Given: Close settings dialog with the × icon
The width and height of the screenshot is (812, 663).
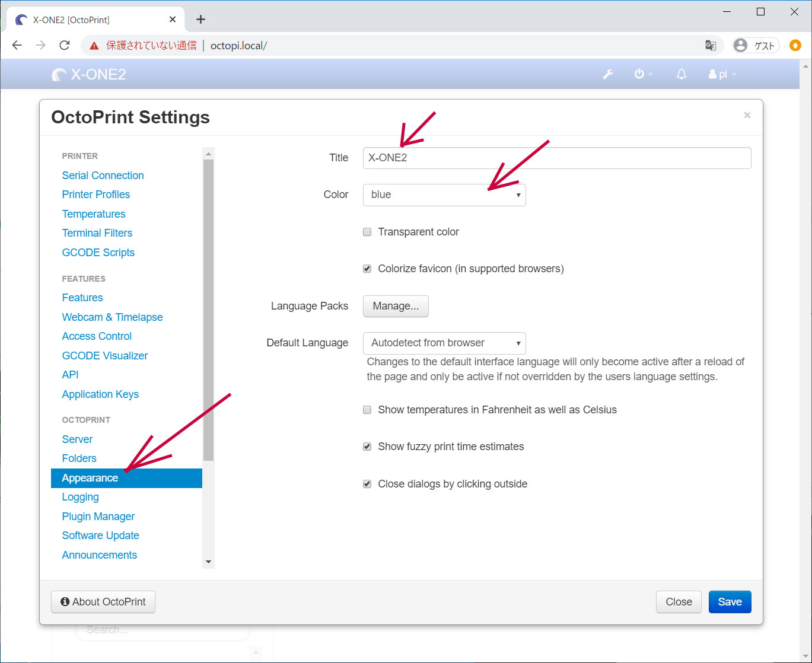Looking at the screenshot, I should tap(747, 115).
